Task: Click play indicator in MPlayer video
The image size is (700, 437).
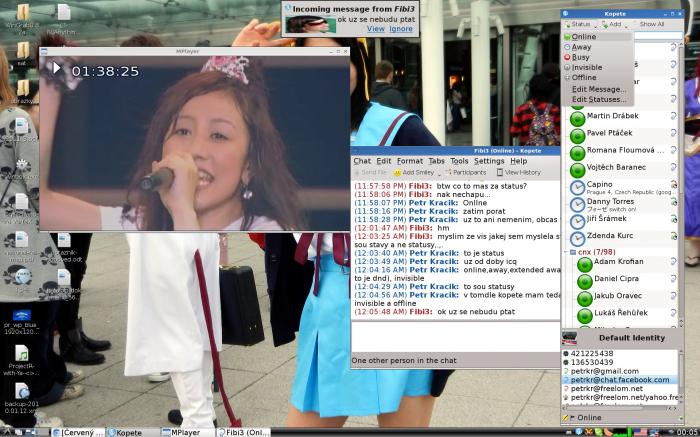Action: point(56,68)
